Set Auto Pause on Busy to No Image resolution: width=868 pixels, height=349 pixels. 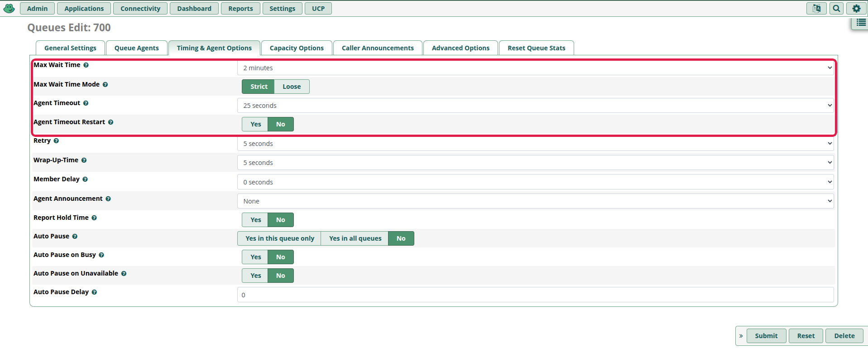tap(281, 257)
